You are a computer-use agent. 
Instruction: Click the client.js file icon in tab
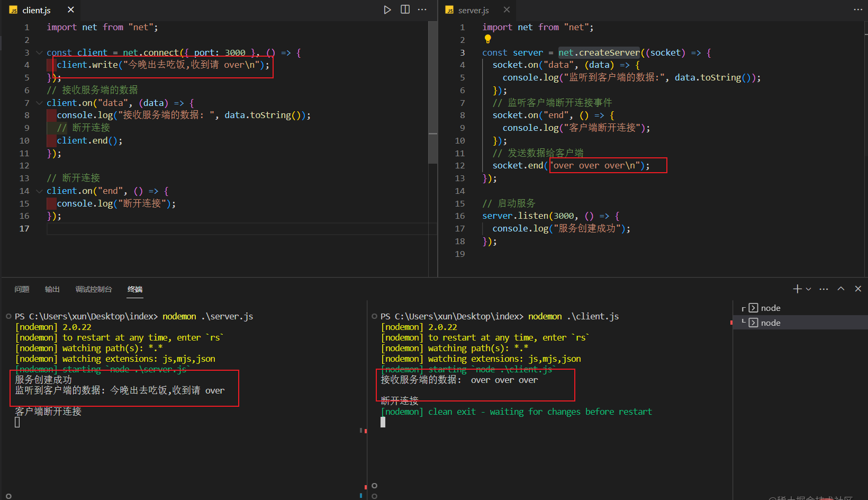tap(14, 10)
